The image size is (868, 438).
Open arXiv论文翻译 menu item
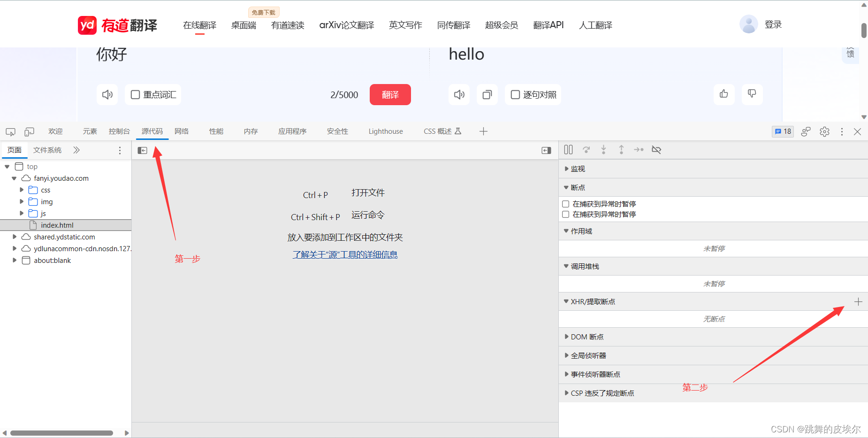pyautogui.click(x=347, y=25)
